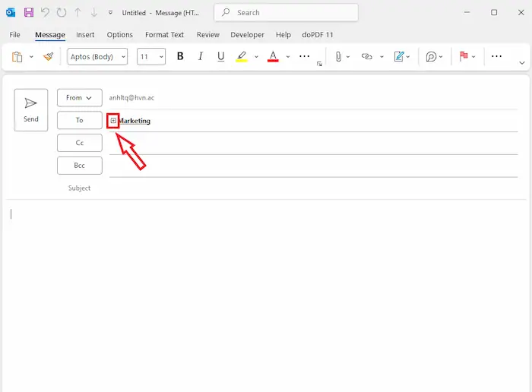The image size is (532, 392).
Task: Click the Format Painter icon
Action: pyautogui.click(x=49, y=56)
